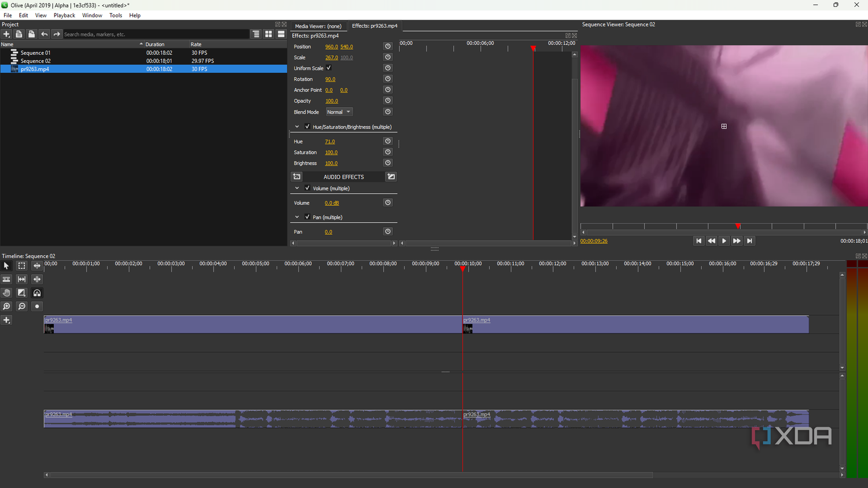Open the Edit menu
The width and height of the screenshot is (868, 488).
point(23,16)
